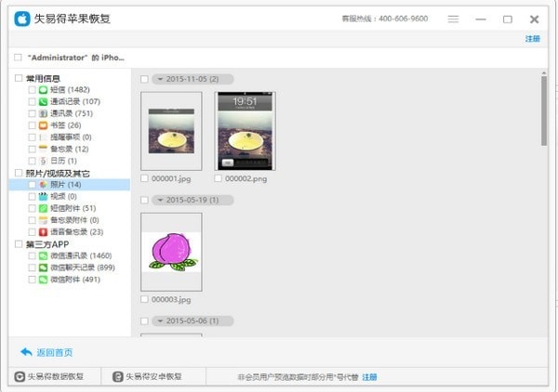Expand the 2015-05-06 date group
This screenshot has height=392, width=558.
tap(158, 320)
